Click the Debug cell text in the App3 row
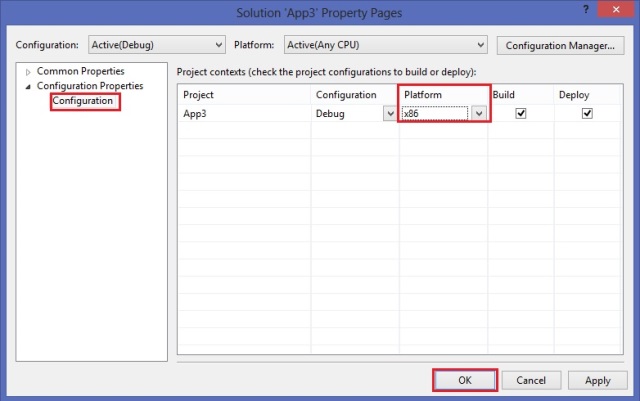Image resolution: width=640 pixels, height=401 pixels. [x=330, y=114]
